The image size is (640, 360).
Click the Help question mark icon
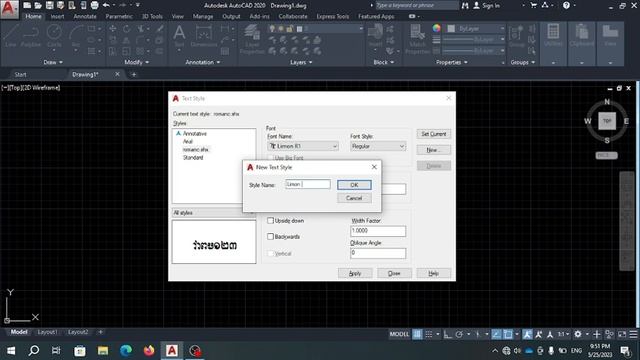tap(566, 5)
